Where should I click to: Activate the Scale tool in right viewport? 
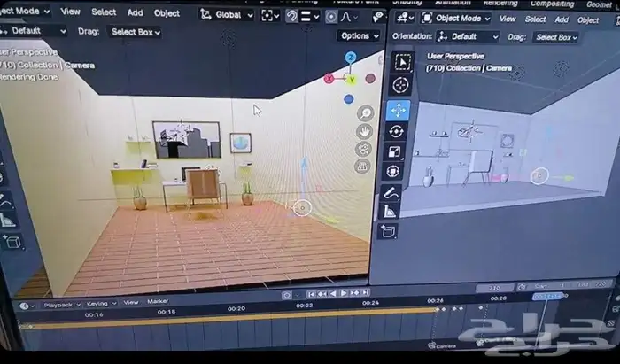pyautogui.click(x=394, y=151)
